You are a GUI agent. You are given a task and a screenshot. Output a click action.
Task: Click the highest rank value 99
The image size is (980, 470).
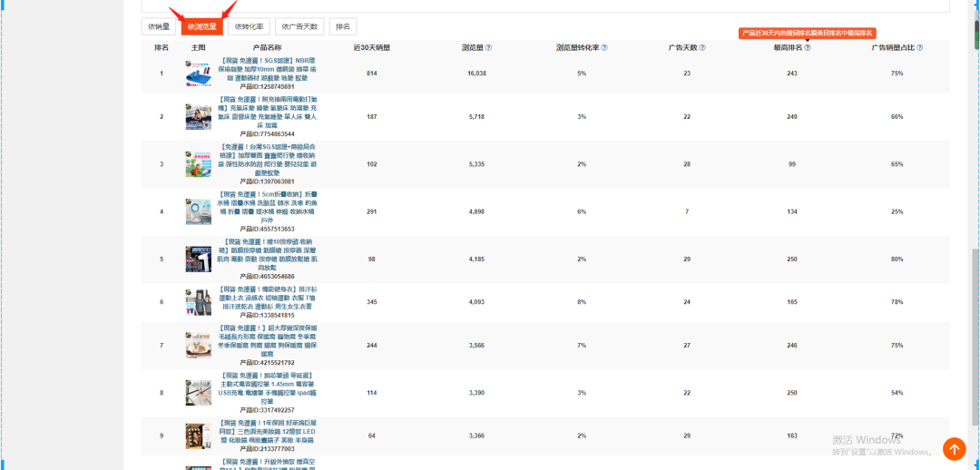pyautogui.click(x=792, y=164)
